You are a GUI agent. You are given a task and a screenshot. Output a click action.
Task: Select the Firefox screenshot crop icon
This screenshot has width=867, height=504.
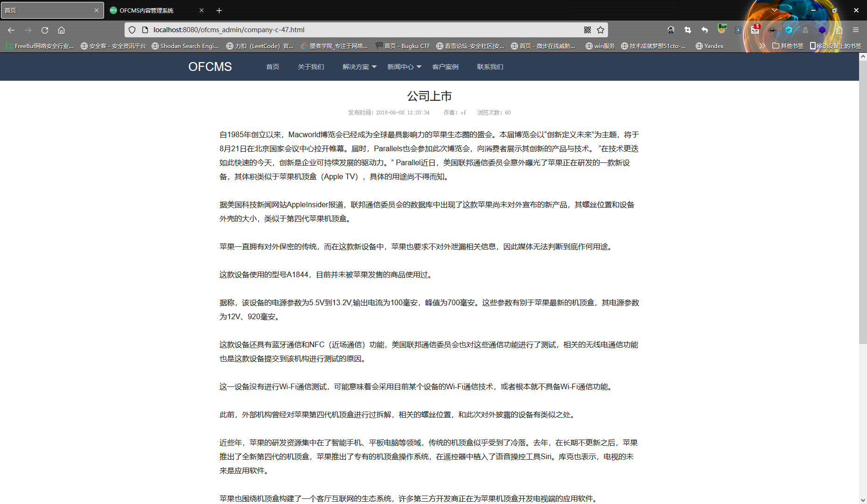coord(687,29)
